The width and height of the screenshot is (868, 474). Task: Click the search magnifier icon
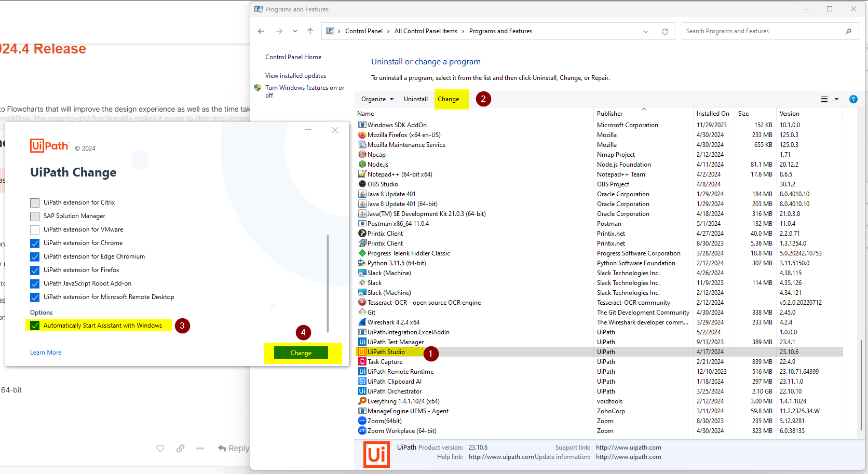click(848, 31)
